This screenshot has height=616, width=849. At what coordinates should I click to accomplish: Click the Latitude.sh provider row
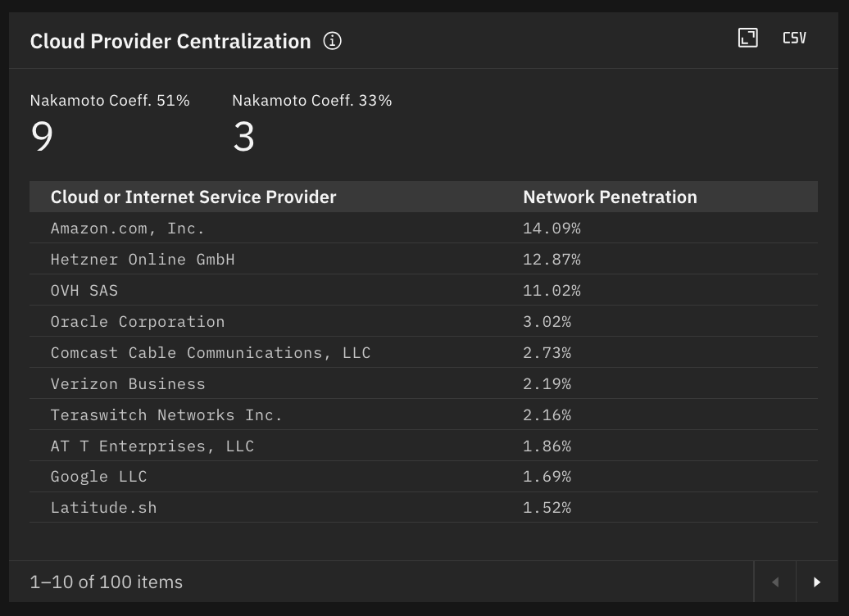point(103,508)
